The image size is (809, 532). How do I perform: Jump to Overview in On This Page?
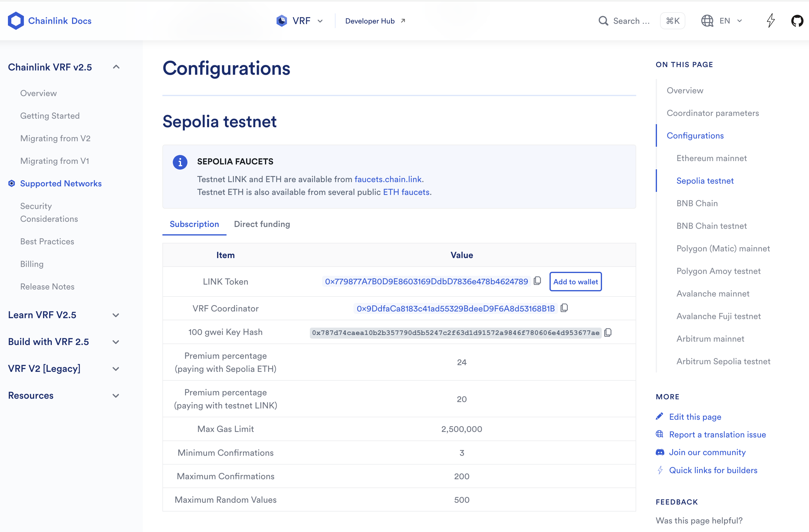(x=685, y=90)
